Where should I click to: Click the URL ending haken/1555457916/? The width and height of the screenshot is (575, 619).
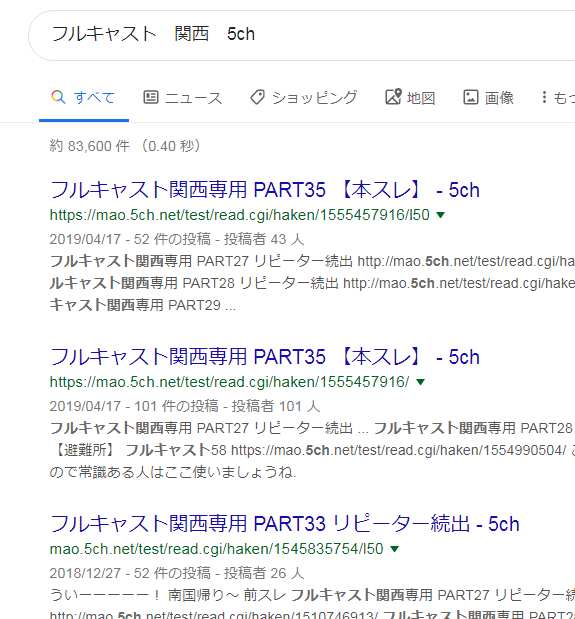click(x=229, y=382)
